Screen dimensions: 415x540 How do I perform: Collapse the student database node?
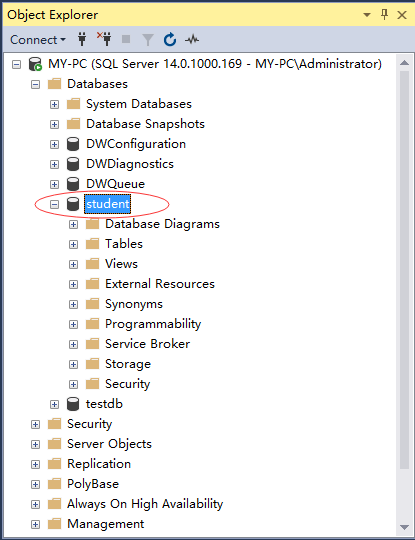54,205
